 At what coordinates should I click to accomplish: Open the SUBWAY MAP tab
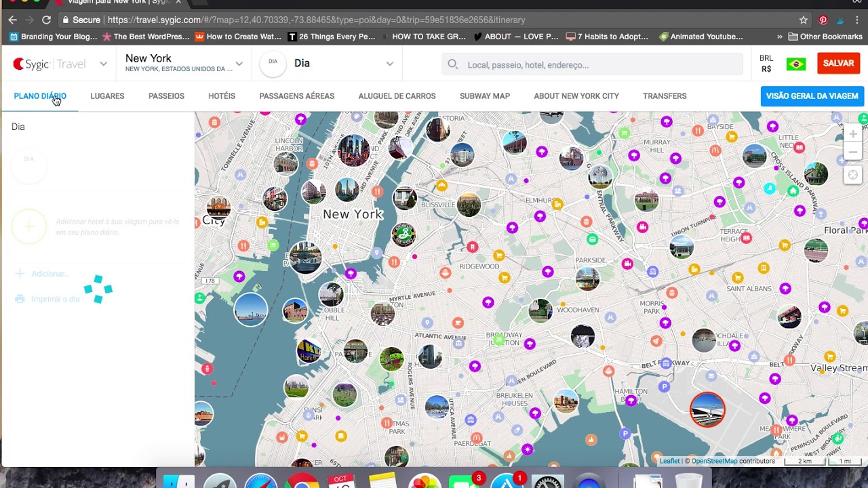click(x=485, y=96)
